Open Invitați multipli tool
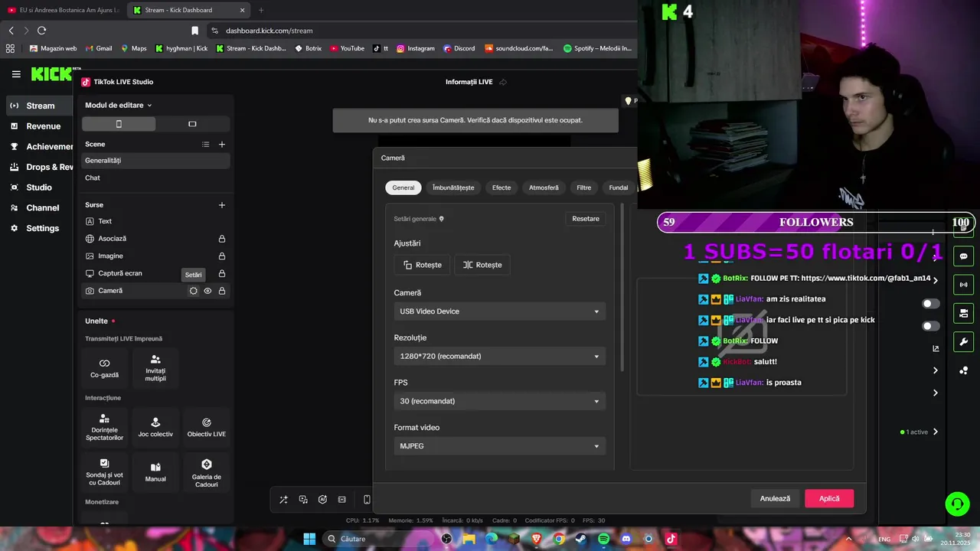 pyautogui.click(x=155, y=368)
